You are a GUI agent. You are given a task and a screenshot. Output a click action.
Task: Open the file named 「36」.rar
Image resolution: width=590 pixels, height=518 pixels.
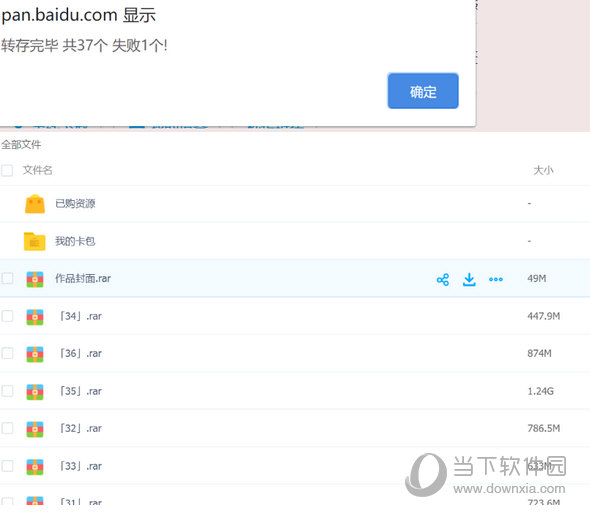81,353
